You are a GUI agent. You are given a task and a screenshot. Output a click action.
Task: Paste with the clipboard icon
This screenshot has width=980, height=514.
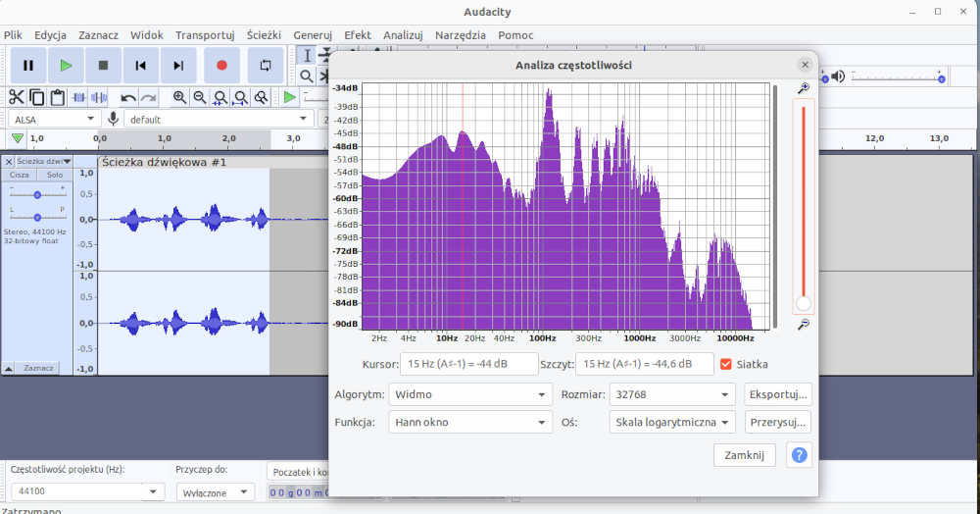(58, 97)
